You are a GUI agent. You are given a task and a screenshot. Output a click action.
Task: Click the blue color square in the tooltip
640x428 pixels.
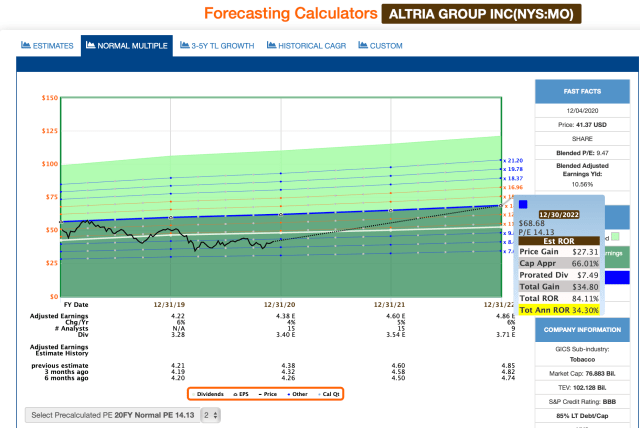click(x=523, y=204)
